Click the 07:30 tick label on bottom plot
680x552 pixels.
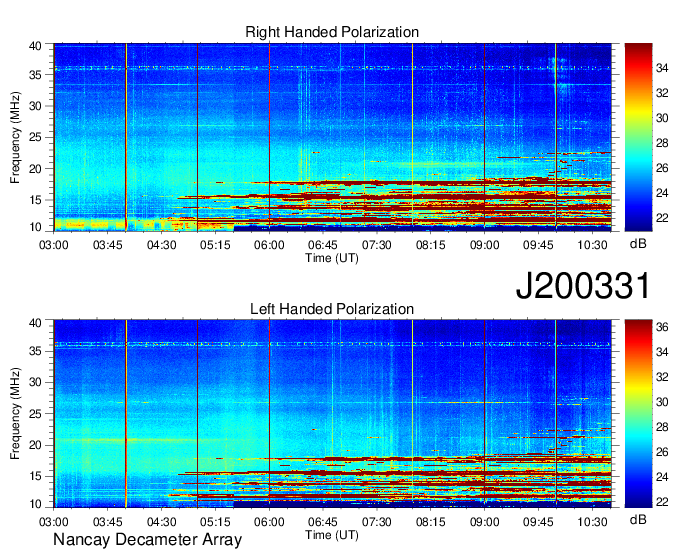click(377, 522)
